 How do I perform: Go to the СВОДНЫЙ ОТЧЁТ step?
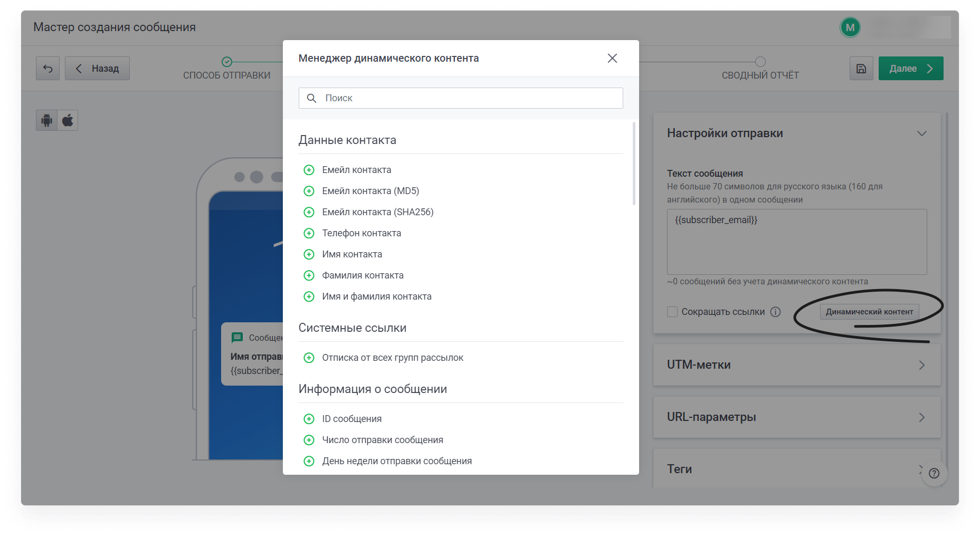(760, 69)
